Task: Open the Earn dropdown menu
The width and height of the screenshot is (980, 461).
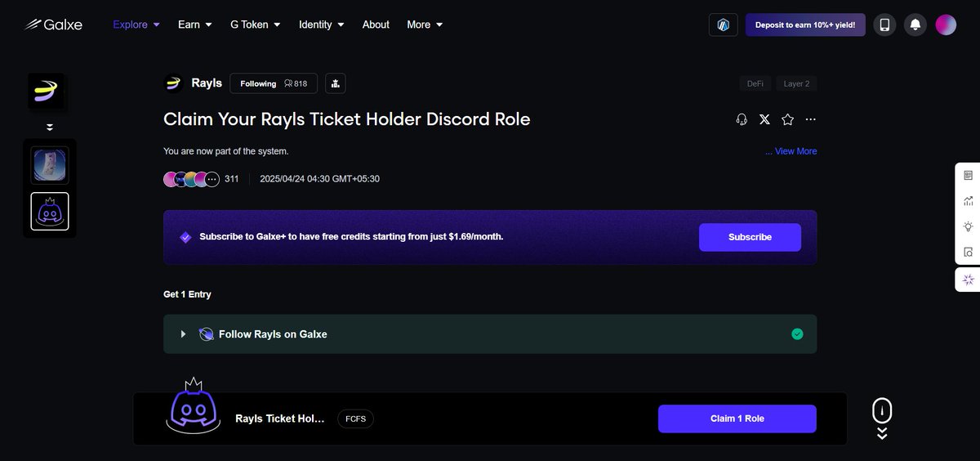Action: pyautogui.click(x=195, y=25)
